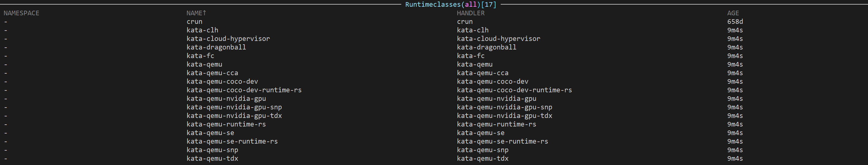868x165 pixels.
Task: Select the kata-qemu-nvidia-gpu-snp name entry
Action: click(234, 107)
